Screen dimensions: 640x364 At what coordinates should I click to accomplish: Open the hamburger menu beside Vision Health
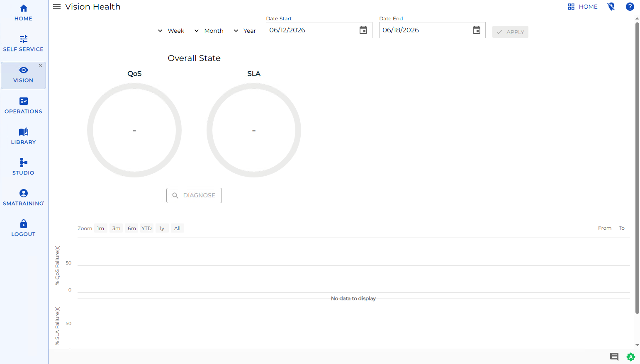57,7
